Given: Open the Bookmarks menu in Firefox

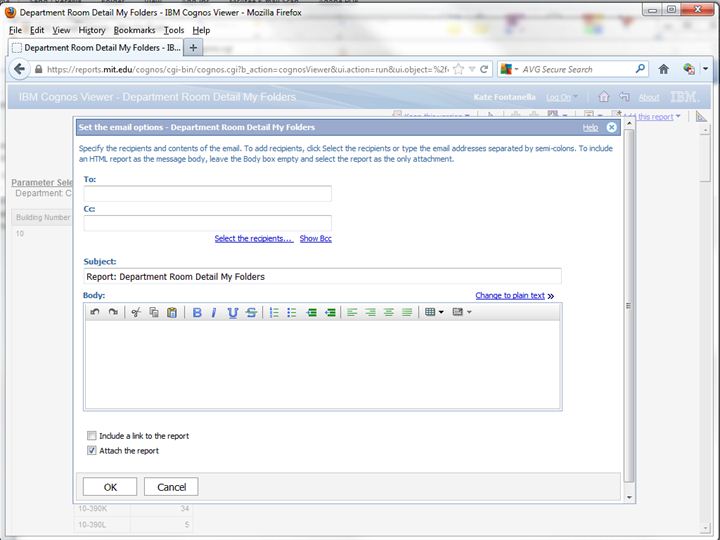Looking at the screenshot, I should point(134,30).
